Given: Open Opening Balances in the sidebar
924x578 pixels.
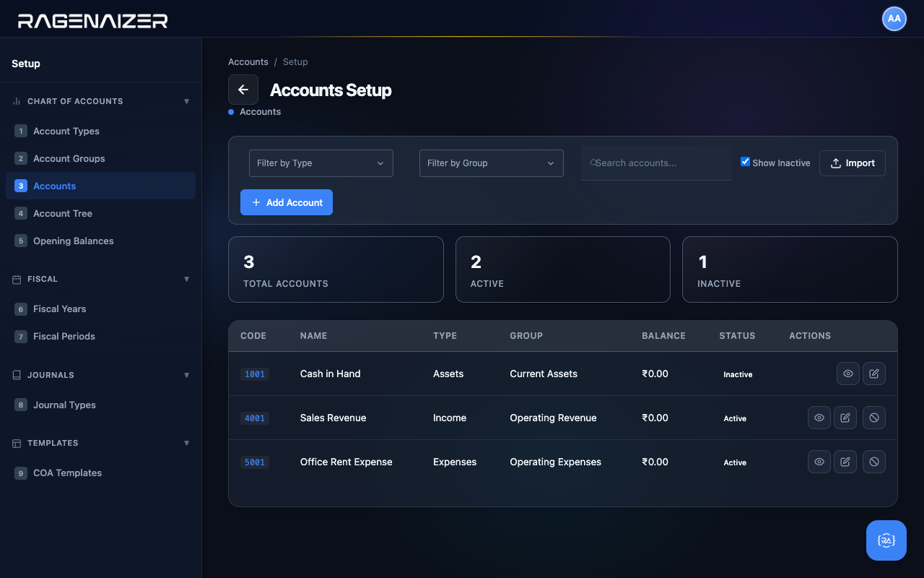Looking at the screenshot, I should pos(100,241).
